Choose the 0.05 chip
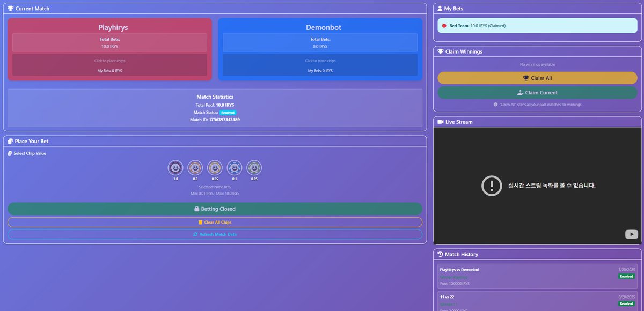644x311 pixels. tap(254, 168)
